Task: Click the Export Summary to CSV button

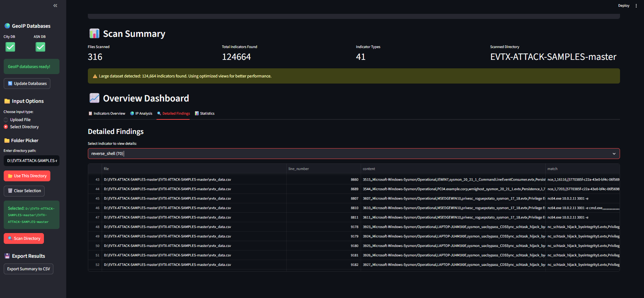Action: (x=28, y=269)
